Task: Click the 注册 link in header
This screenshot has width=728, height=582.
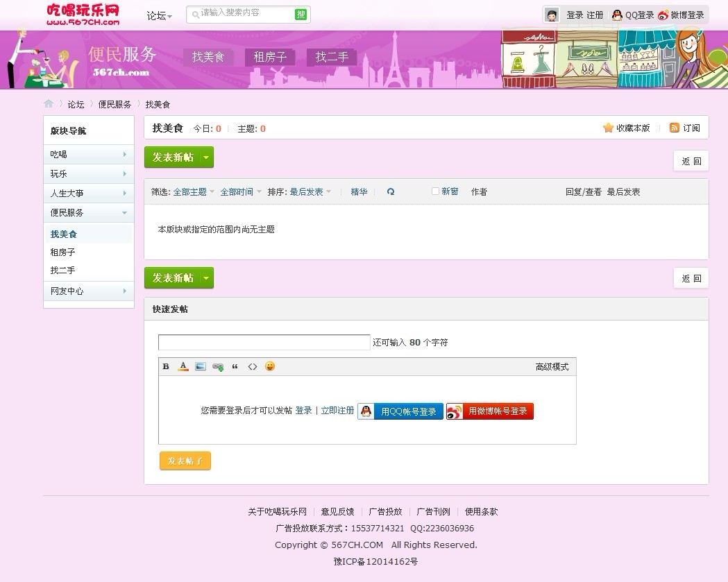Action: (x=594, y=15)
